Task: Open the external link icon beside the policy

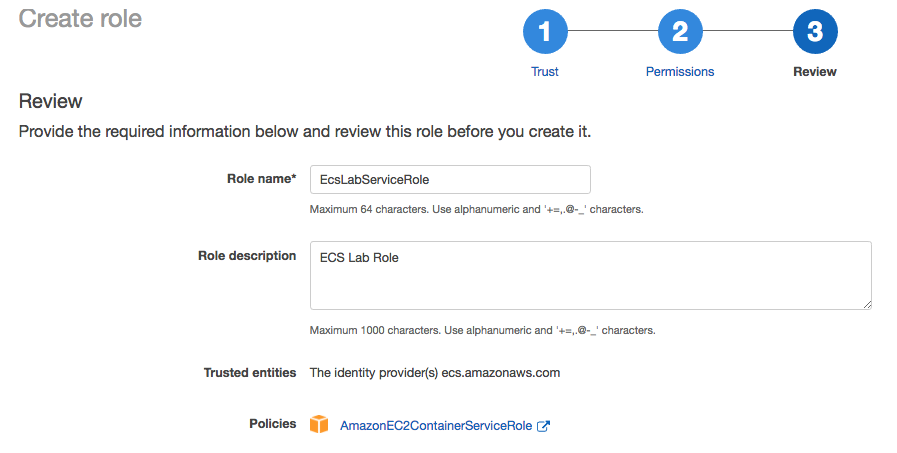Action: (x=543, y=426)
